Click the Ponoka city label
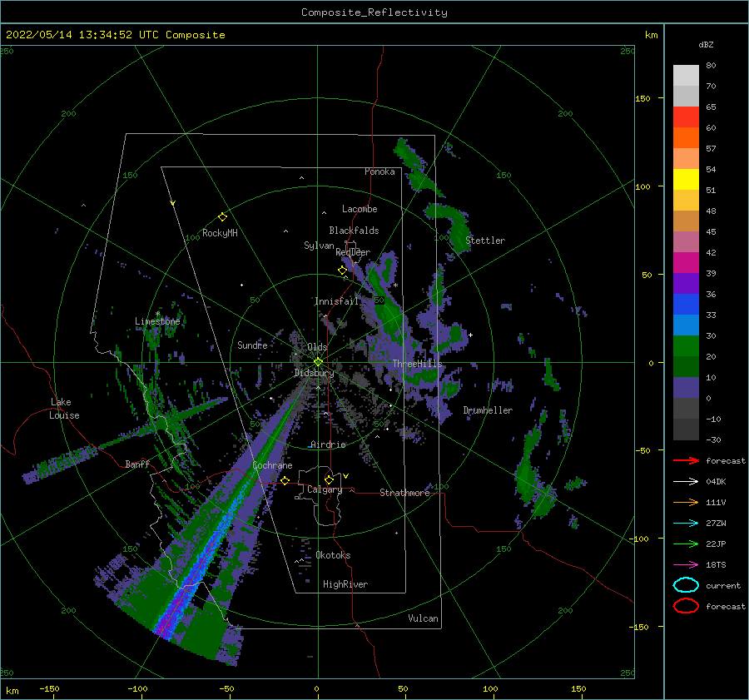749x700 pixels. pos(379,171)
